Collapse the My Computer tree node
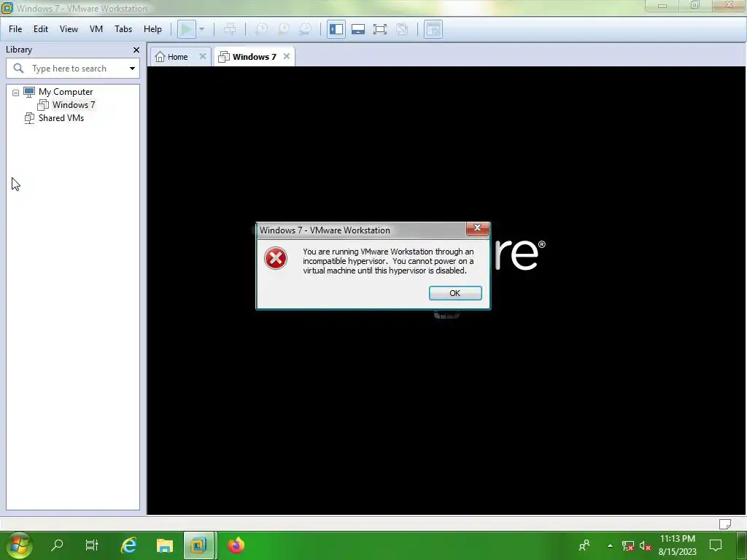747x560 pixels. click(16, 93)
